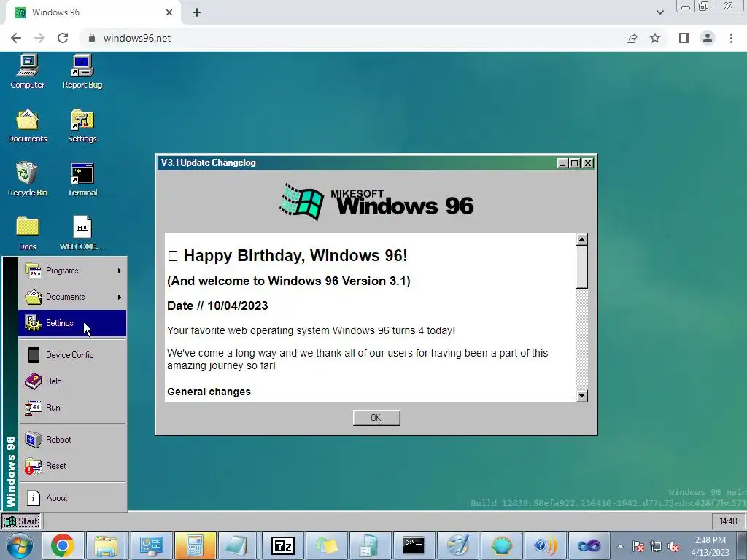Open Device Config from Start menu
747x560 pixels.
point(72,355)
